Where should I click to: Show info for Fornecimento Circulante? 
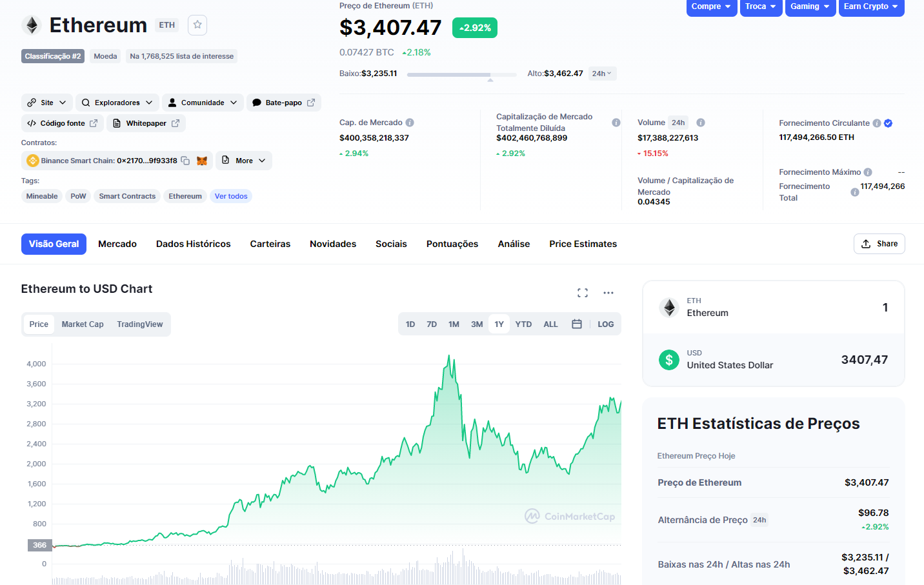coord(877,123)
